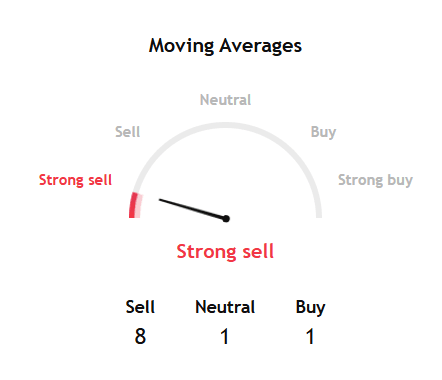Click the large Strong sell rating text
The height and width of the screenshot is (380, 442).
(225, 251)
